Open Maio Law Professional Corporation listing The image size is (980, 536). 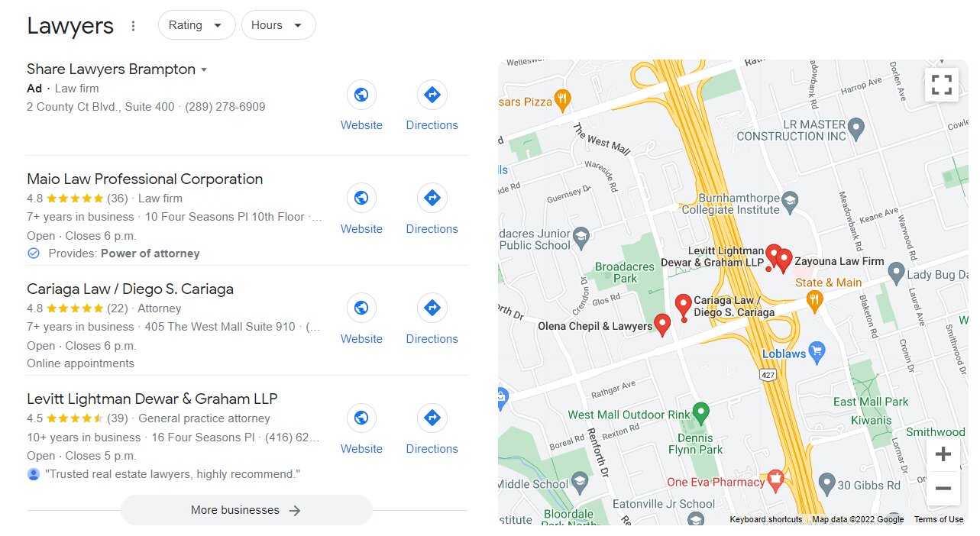[x=144, y=179]
